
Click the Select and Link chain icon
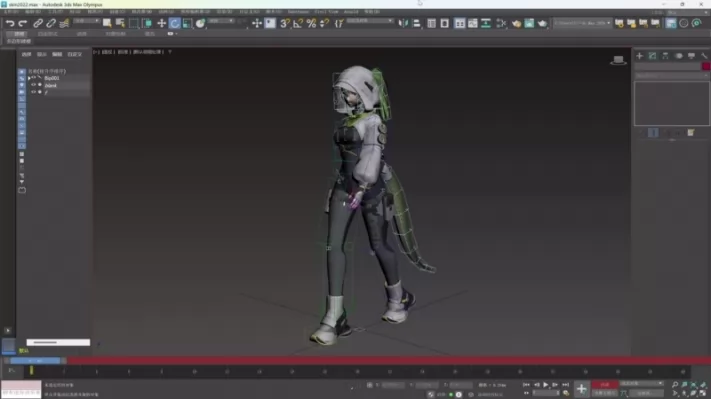point(38,23)
